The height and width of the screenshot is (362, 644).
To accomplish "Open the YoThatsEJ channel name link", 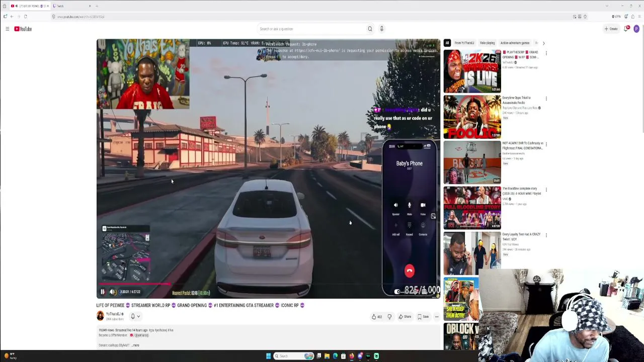I will pos(113,314).
